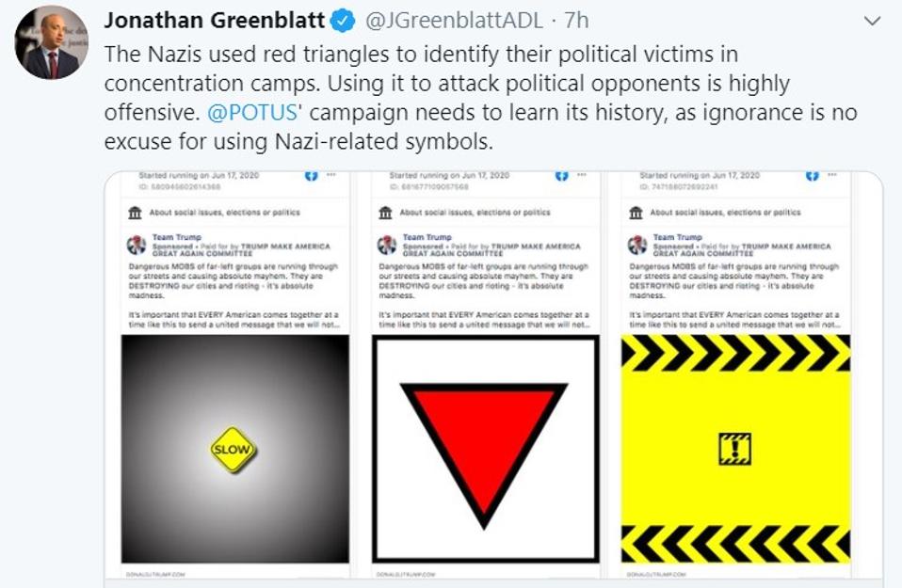Click the Facebook icon on first ad
This screenshot has width=902, height=588.
(x=311, y=175)
